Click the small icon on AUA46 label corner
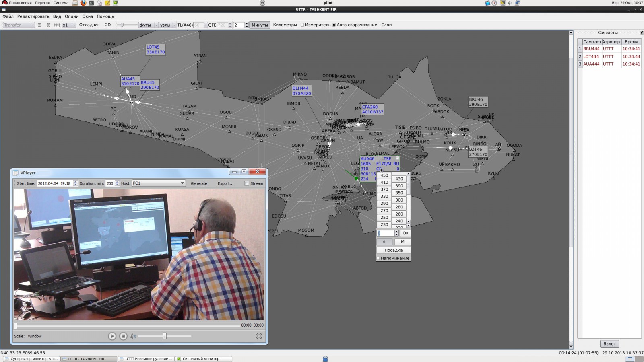Screen dimensions: 644x362 pos(397,158)
